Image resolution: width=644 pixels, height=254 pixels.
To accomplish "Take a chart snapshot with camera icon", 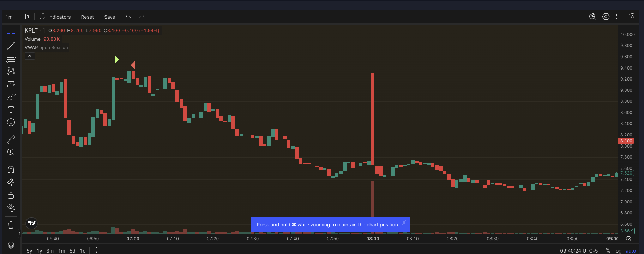I will tap(632, 17).
